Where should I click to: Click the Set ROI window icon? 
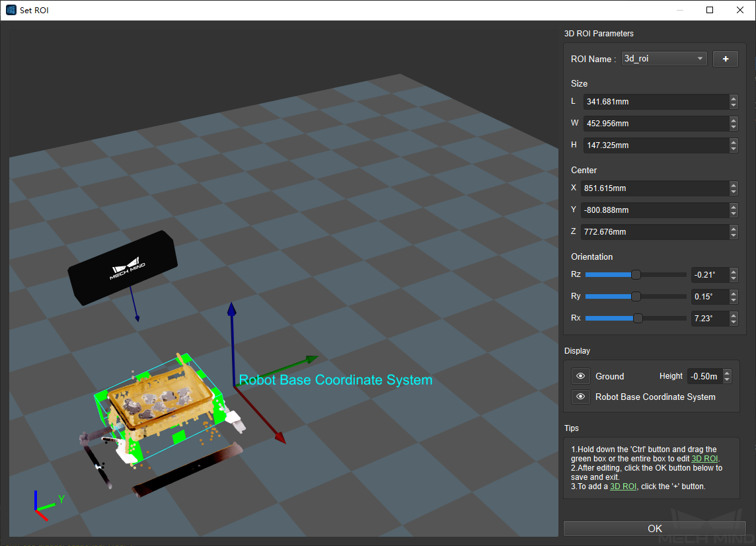tap(11, 9)
